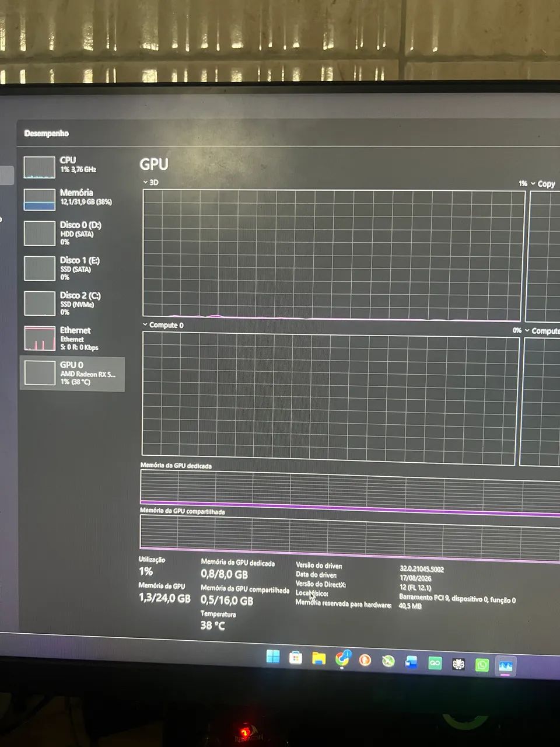Viewport: 560px width, 747px height.
Task: Click the large GPU title
Action: click(154, 164)
